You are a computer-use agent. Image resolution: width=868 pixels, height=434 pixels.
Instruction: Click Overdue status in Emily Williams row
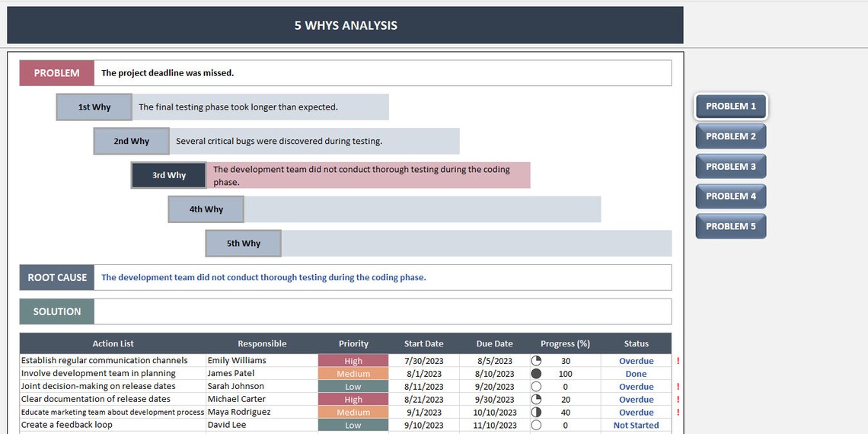[636, 361]
